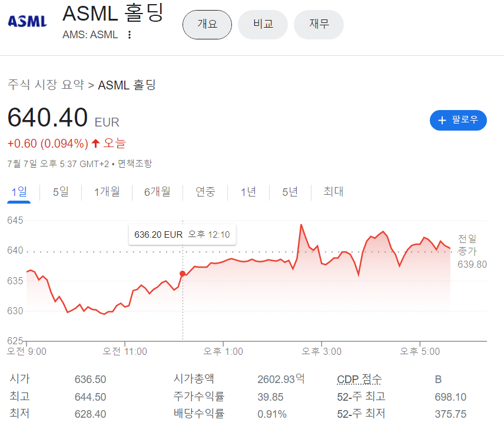504x426 pixels.
Task: Click the 최고 value 644.50
Action: coord(90,397)
